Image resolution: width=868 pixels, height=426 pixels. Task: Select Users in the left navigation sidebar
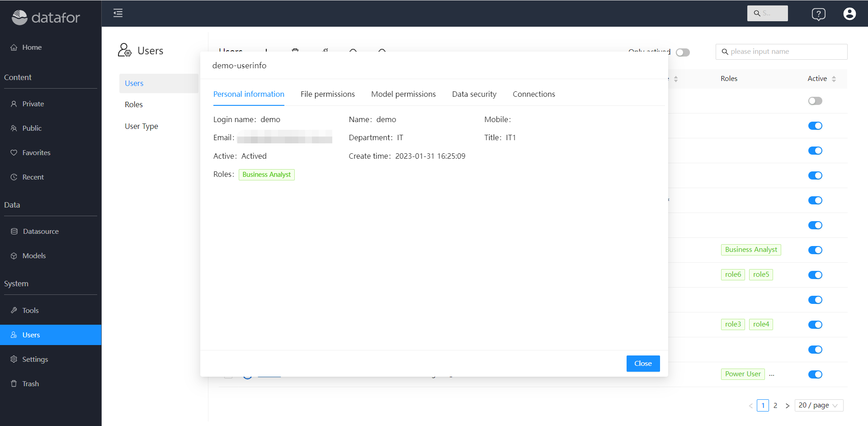click(x=51, y=335)
